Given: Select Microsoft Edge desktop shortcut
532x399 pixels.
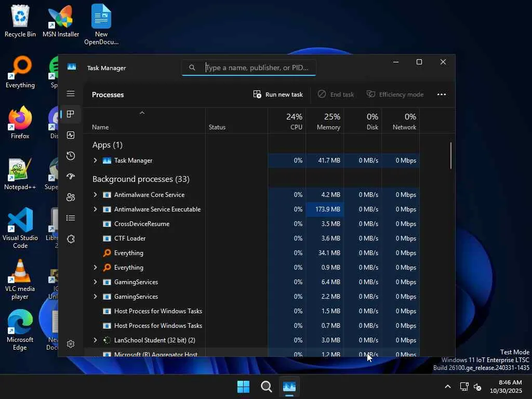Looking at the screenshot, I should click(20, 330).
